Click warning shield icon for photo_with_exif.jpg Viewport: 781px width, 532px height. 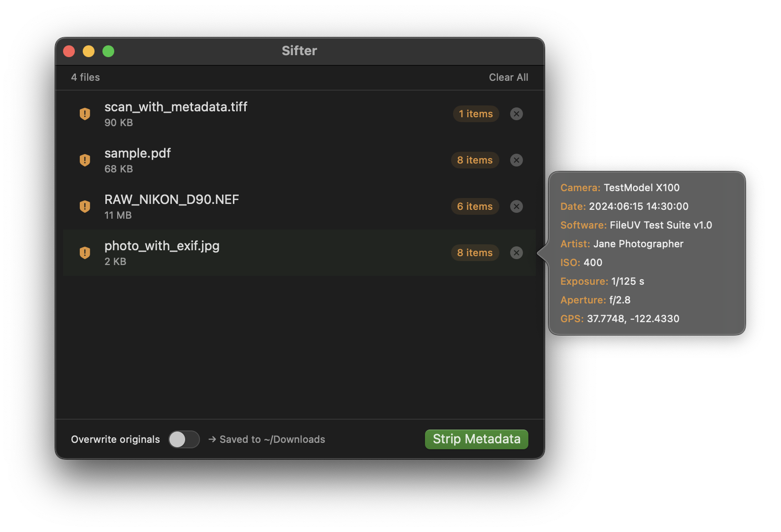[x=85, y=253]
